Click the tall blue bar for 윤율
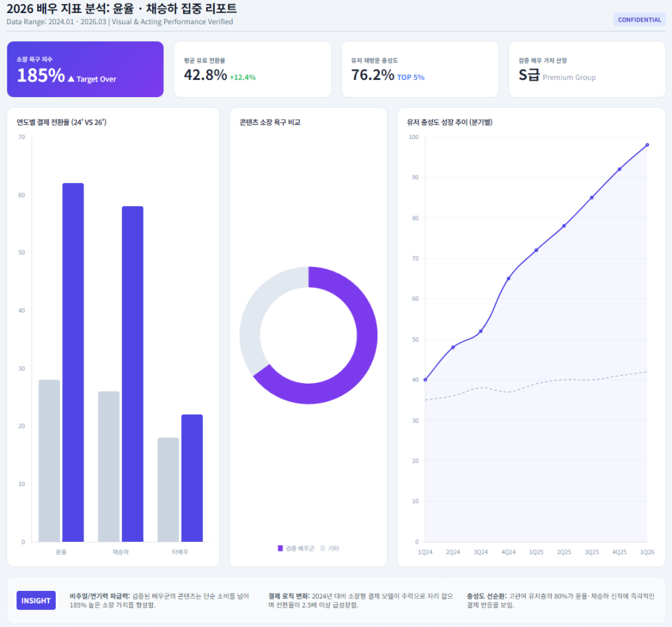The image size is (672, 627). pos(73,362)
